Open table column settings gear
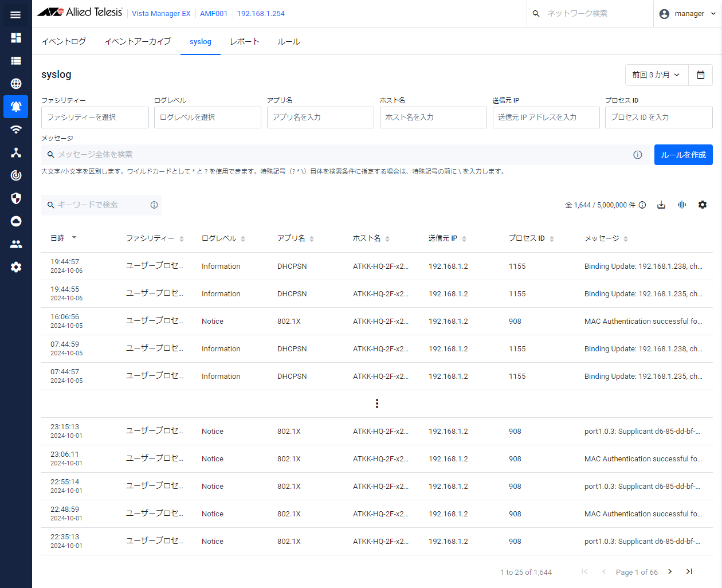The height and width of the screenshot is (588, 722). (x=703, y=205)
